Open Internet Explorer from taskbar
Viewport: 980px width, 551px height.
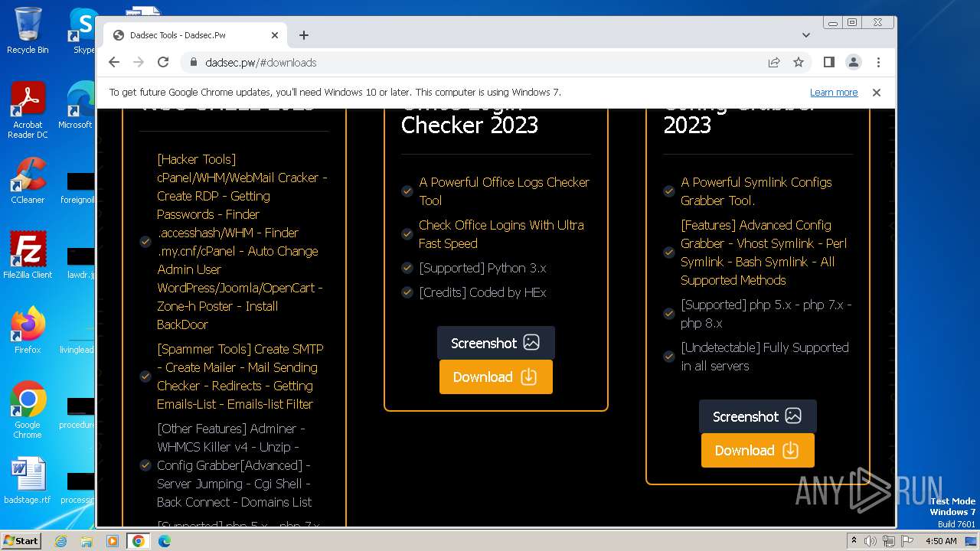(60, 541)
